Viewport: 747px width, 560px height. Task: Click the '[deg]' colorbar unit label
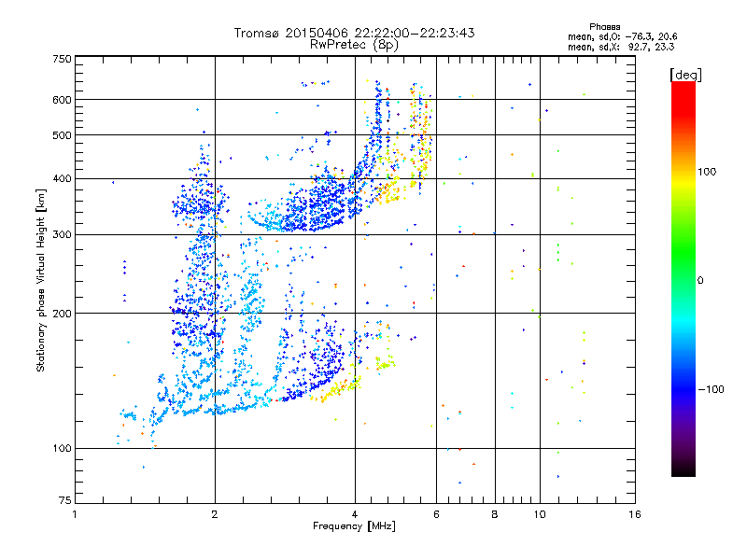click(685, 75)
